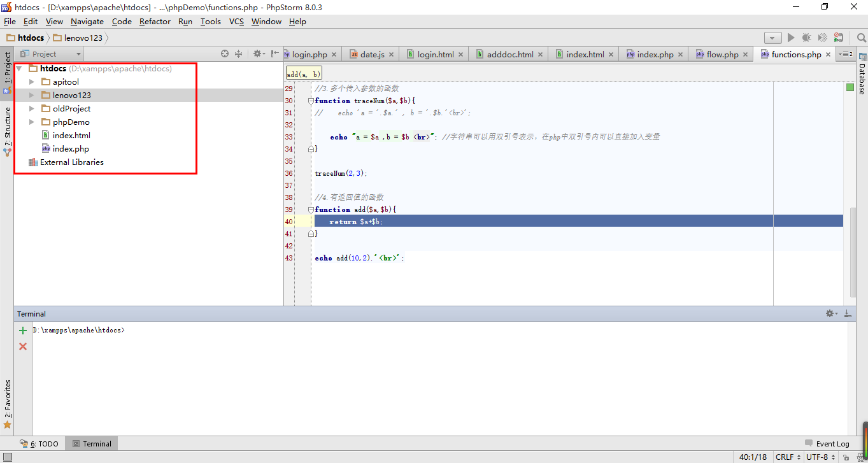Show hidden tabs list dropdown

pyautogui.click(x=846, y=54)
